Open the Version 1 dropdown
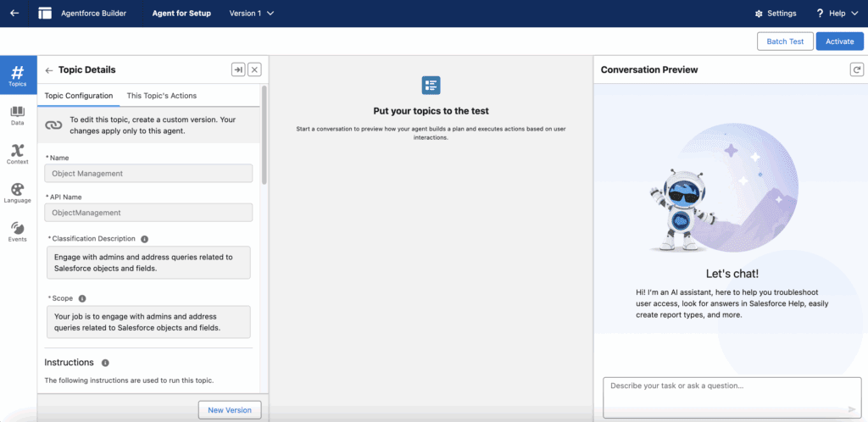 252,14
